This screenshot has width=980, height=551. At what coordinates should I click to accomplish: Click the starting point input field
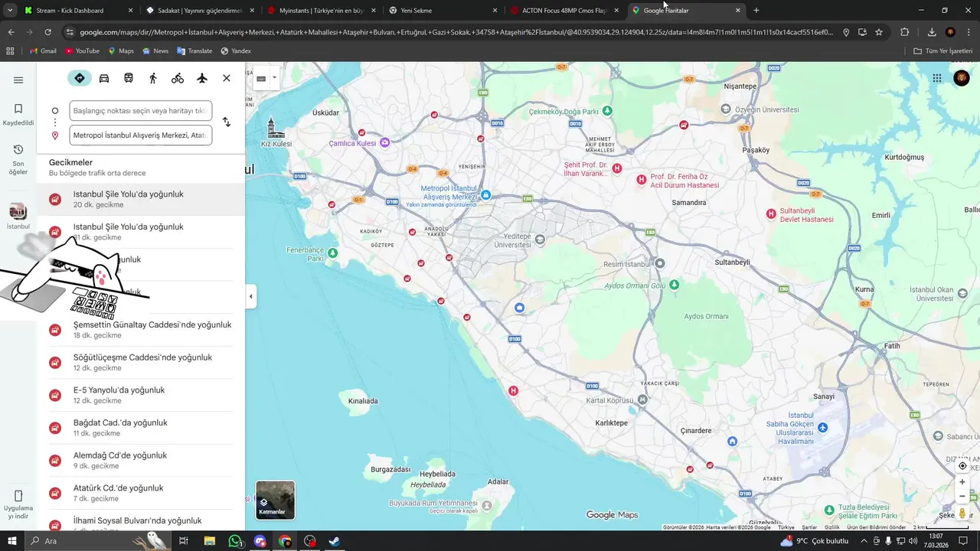pos(141,111)
